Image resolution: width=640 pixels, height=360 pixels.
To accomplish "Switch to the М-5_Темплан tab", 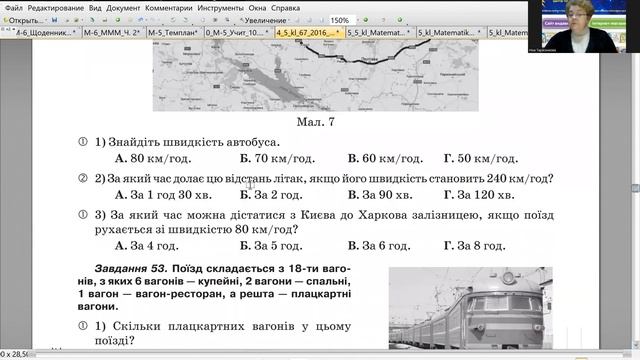I will pos(175,32).
